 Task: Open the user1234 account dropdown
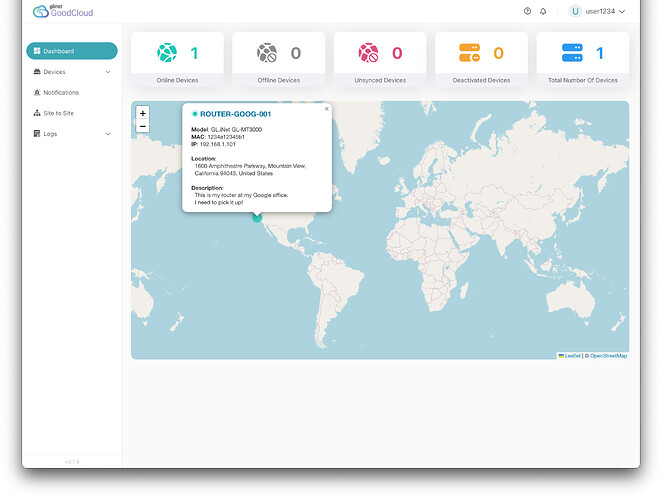coord(597,11)
